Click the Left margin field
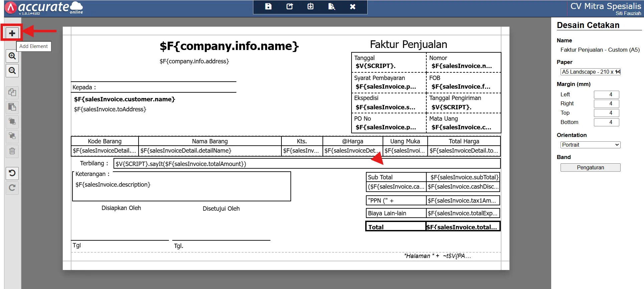This screenshot has height=289, width=644. 606,94
